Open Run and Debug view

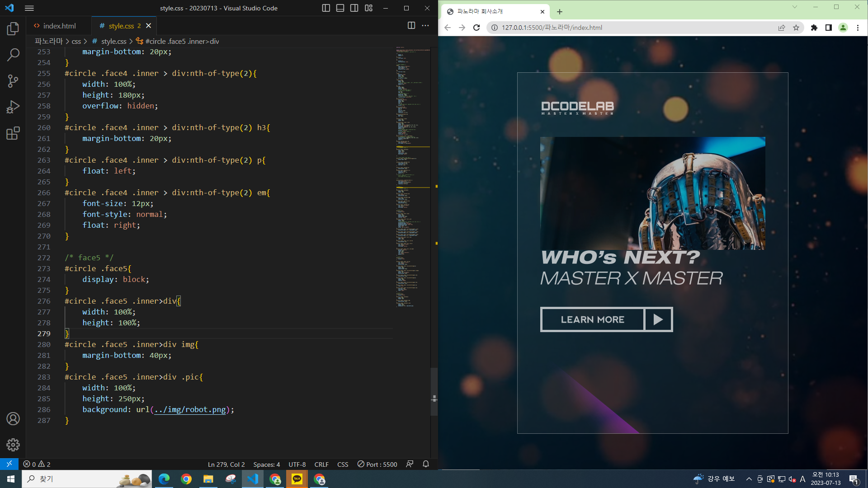tap(13, 107)
